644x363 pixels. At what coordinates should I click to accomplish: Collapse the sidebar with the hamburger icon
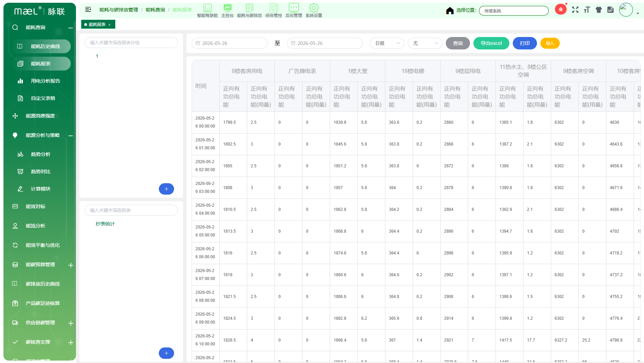point(88,10)
